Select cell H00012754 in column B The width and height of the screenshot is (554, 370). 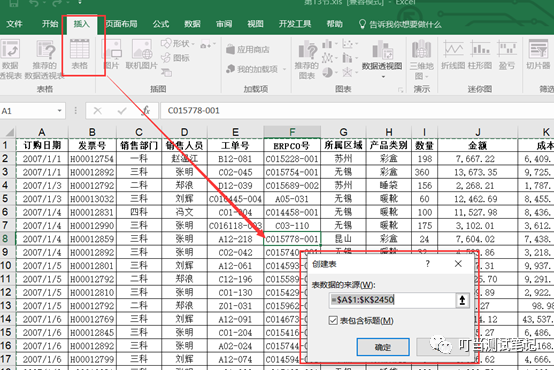[x=92, y=159]
